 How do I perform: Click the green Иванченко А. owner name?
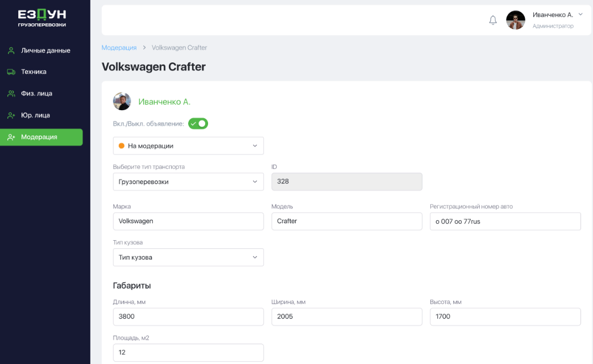click(164, 102)
